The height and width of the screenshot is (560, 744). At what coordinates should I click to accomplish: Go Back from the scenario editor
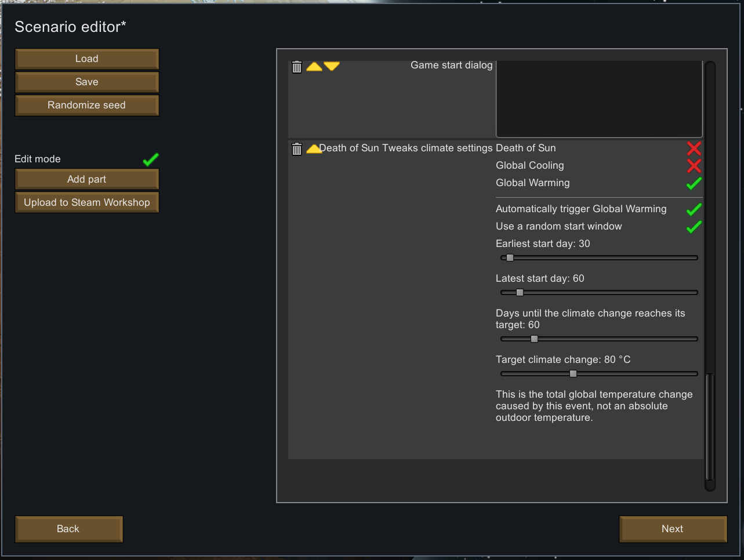[x=68, y=529]
